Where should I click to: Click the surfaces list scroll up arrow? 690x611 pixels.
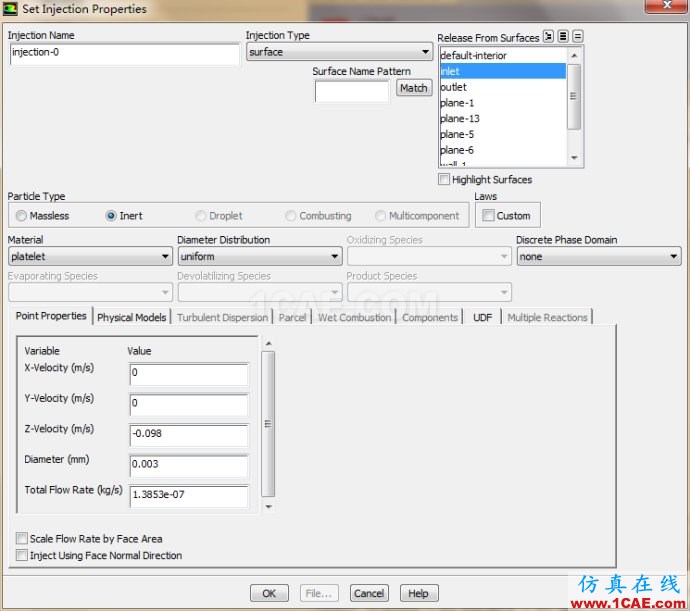click(574, 55)
